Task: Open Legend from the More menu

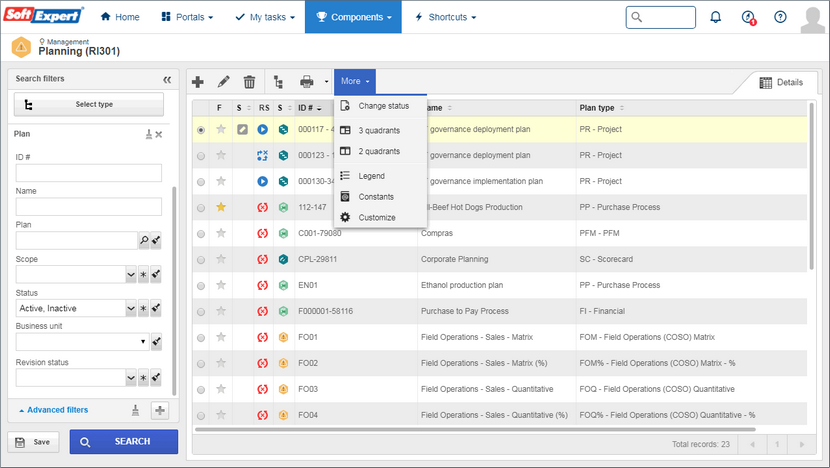Action: pos(381,176)
